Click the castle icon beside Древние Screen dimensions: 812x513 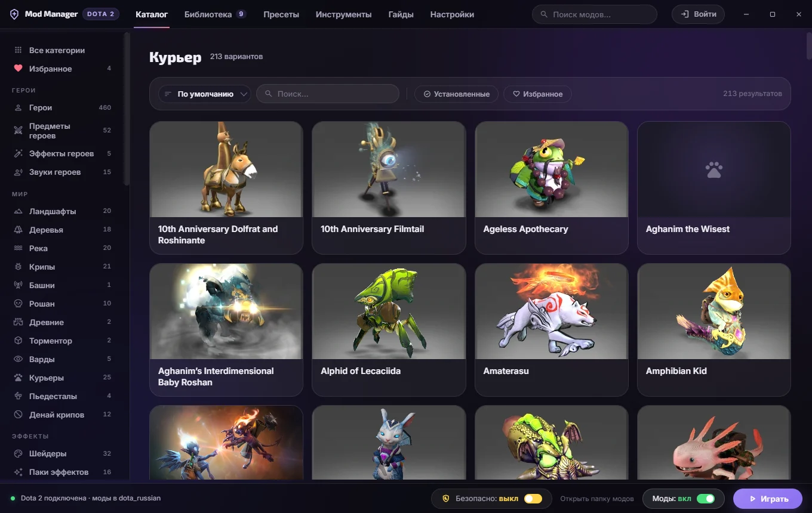click(x=18, y=323)
